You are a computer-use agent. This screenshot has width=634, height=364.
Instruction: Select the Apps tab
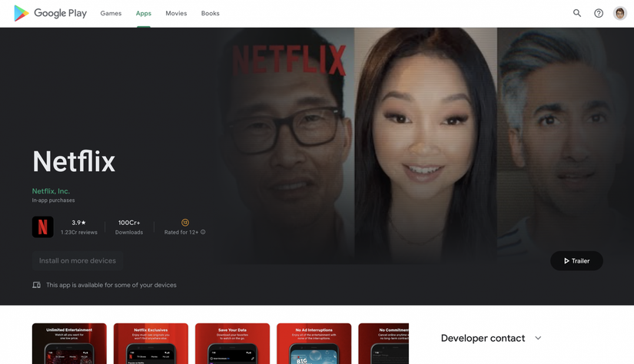(x=144, y=13)
